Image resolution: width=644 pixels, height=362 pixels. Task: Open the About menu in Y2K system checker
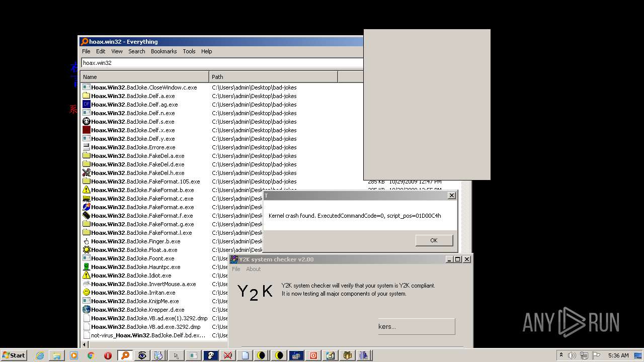click(253, 269)
